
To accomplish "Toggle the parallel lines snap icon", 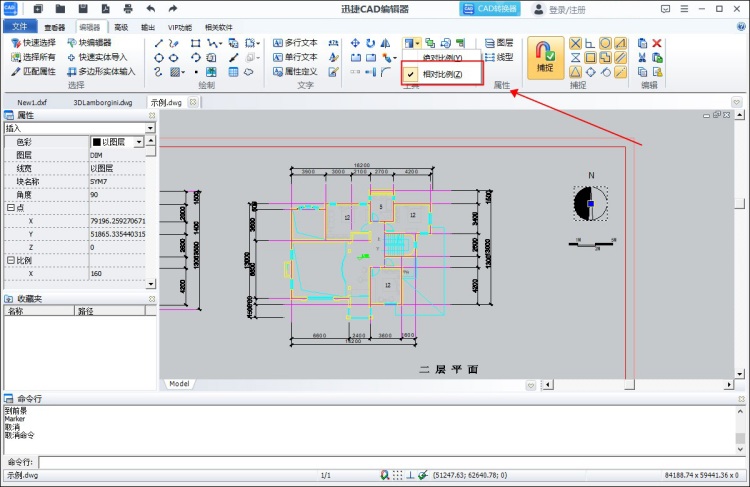I will click(x=620, y=58).
